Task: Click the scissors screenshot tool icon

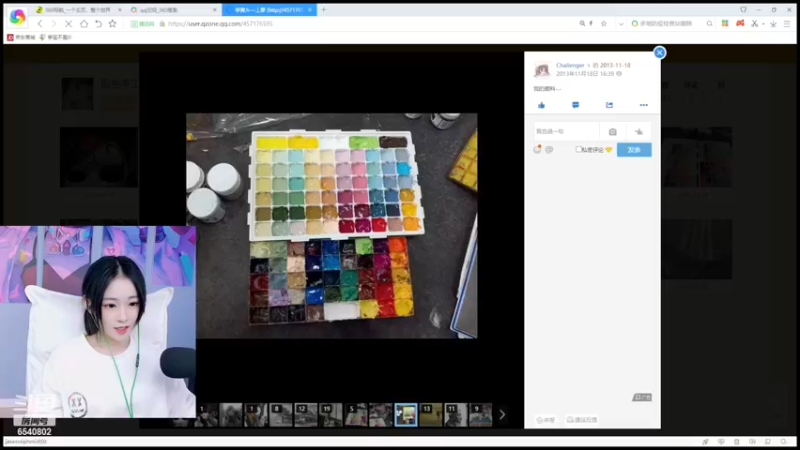Action: pyautogui.click(x=755, y=23)
